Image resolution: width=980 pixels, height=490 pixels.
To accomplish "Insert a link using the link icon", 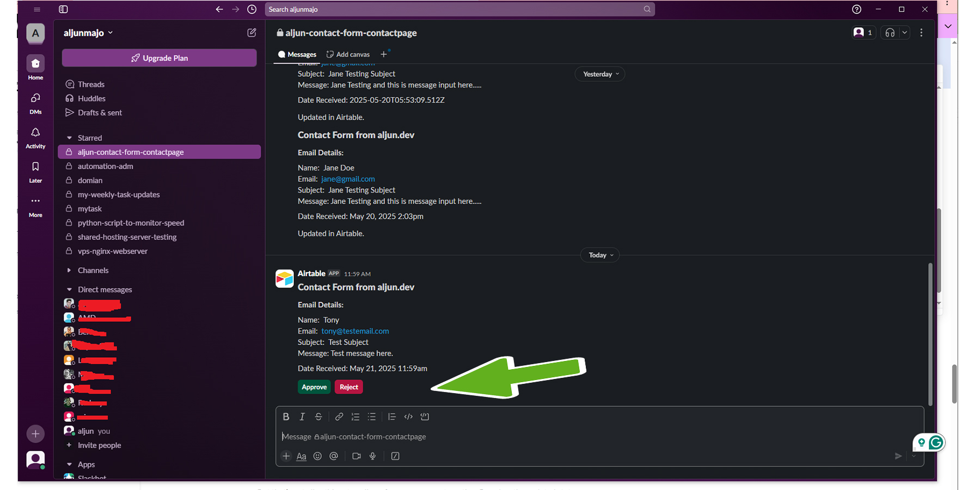I will click(x=339, y=416).
